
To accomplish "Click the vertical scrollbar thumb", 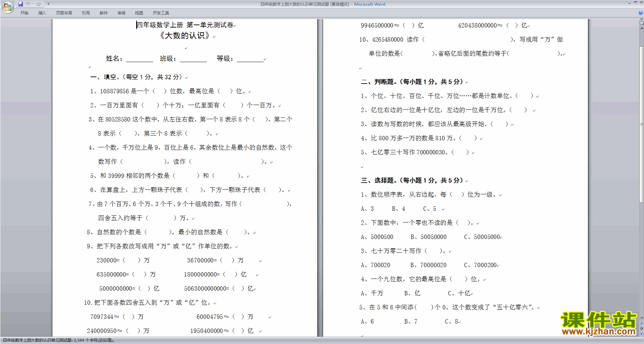I will [641, 124].
